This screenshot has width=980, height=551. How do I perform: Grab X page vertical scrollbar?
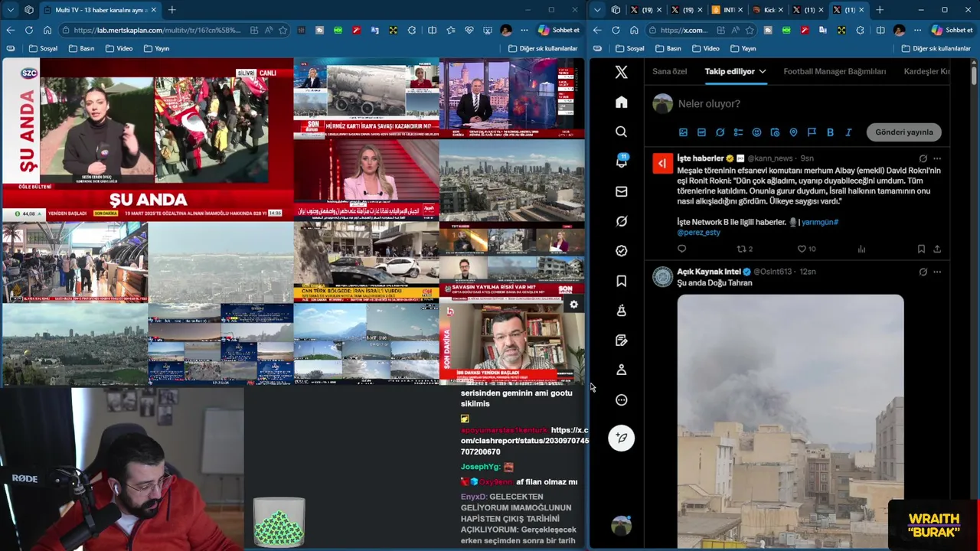click(973, 75)
